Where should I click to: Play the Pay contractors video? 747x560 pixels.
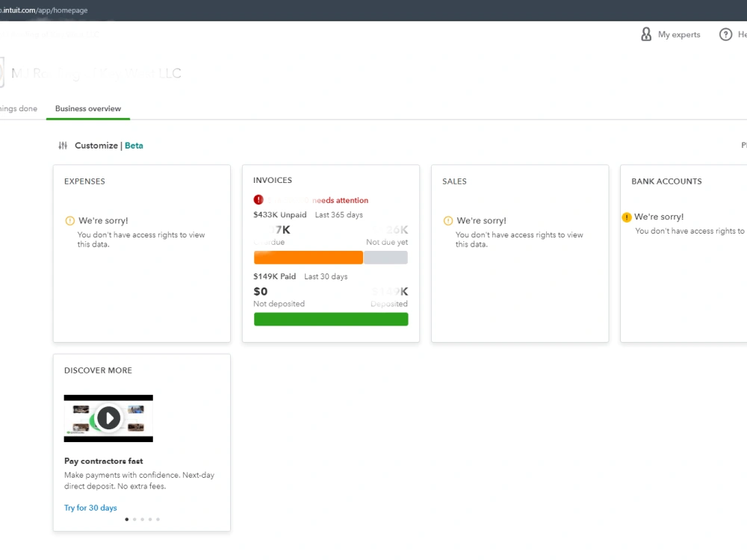tap(108, 418)
